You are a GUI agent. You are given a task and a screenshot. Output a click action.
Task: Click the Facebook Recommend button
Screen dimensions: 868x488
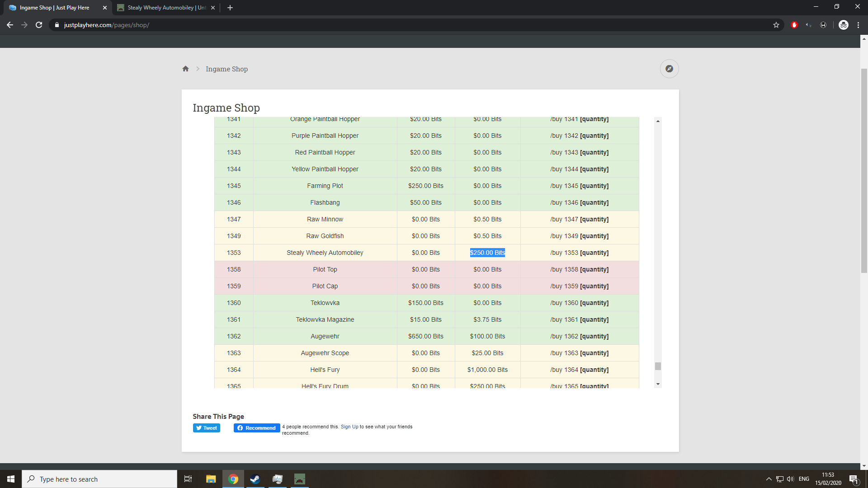257,428
